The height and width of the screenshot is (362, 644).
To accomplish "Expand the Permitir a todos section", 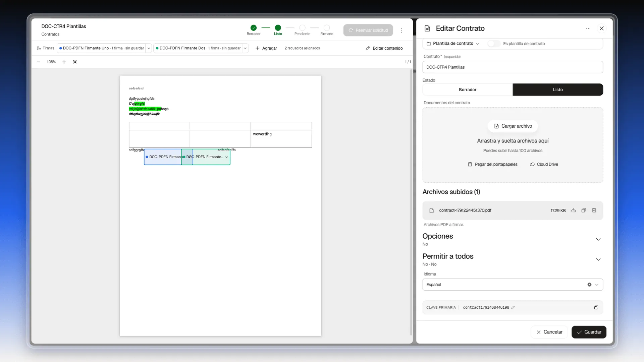I will pyautogui.click(x=598, y=259).
